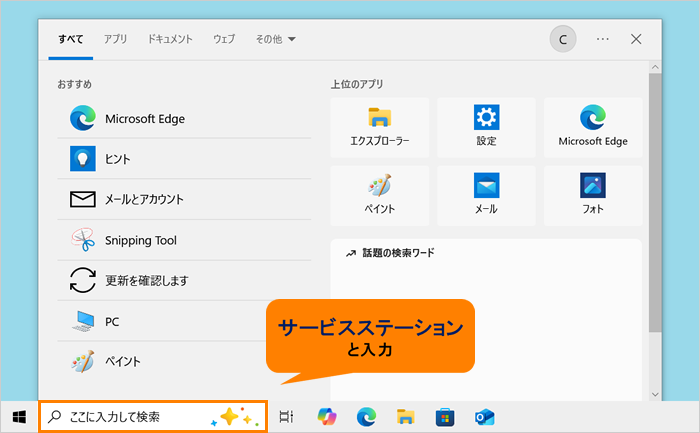Click the search panel scrollbar up arrow
The image size is (700, 433).
click(x=655, y=67)
